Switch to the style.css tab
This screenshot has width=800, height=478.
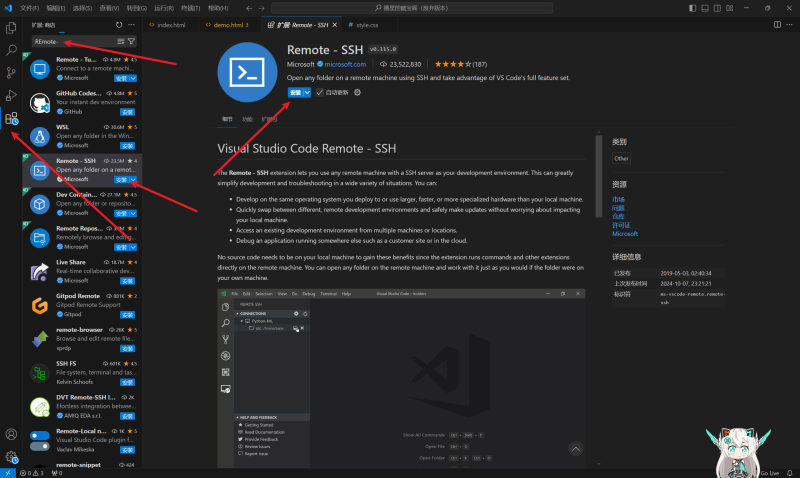pos(367,24)
